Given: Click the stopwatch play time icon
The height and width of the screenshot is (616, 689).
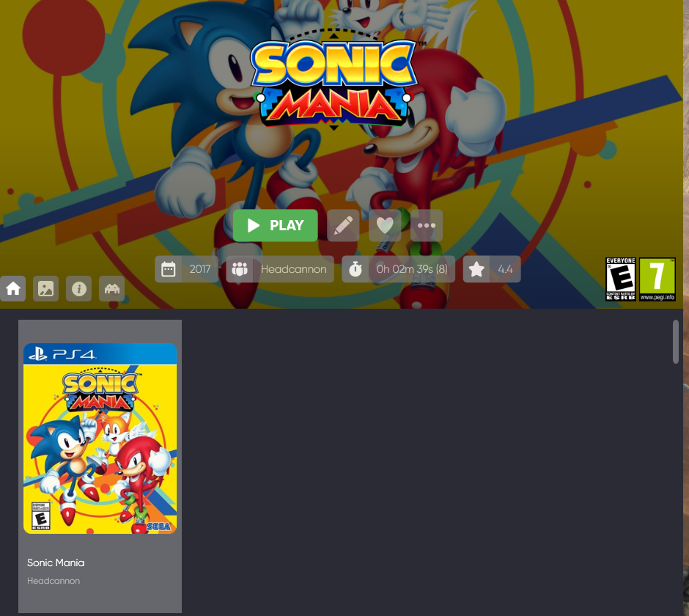Looking at the screenshot, I should coord(355,269).
